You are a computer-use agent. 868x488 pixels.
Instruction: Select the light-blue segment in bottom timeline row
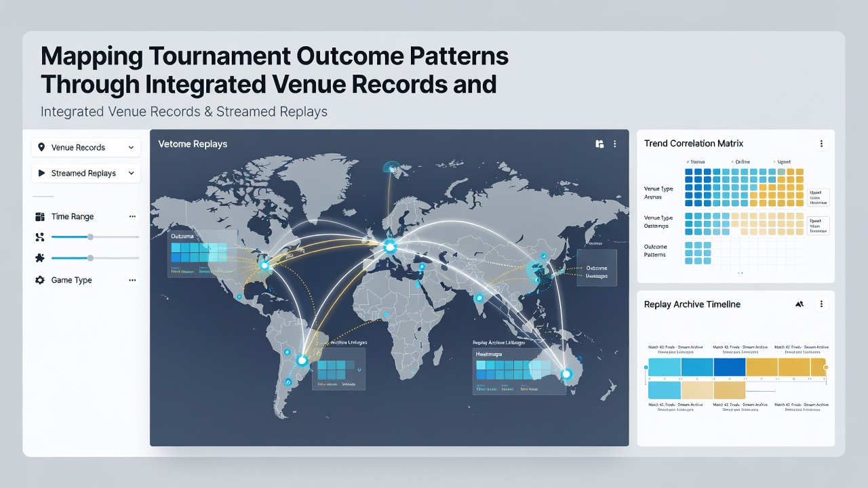(x=665, y=390)
